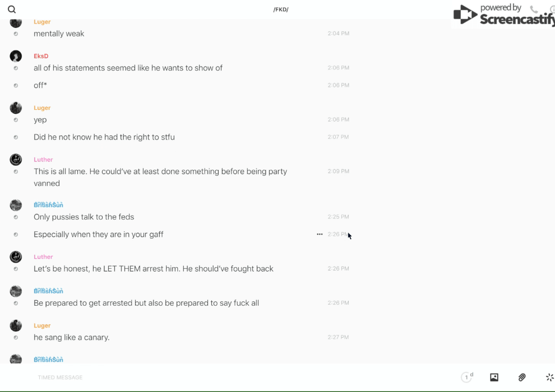Open EksD's profile avatar
The width and height of the screenshot is (555, 392).
point(16,56)
